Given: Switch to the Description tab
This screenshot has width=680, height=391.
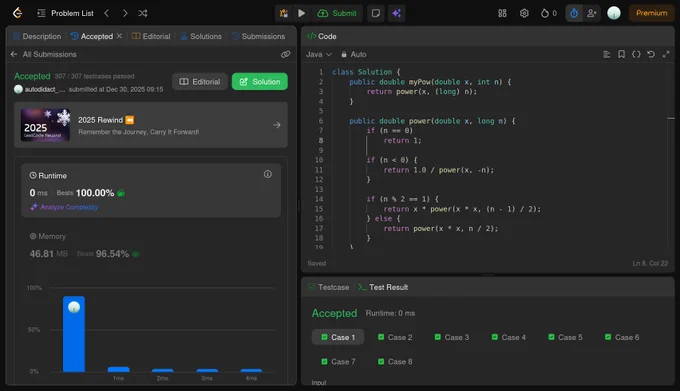Looking at the screenshot, I should click(37, 36).
